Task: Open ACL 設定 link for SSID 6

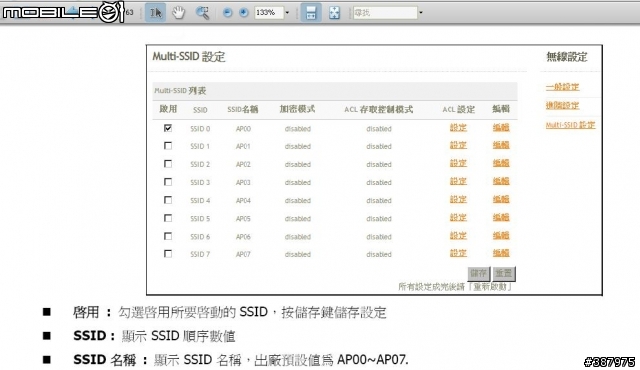Action: coord(458,235)
